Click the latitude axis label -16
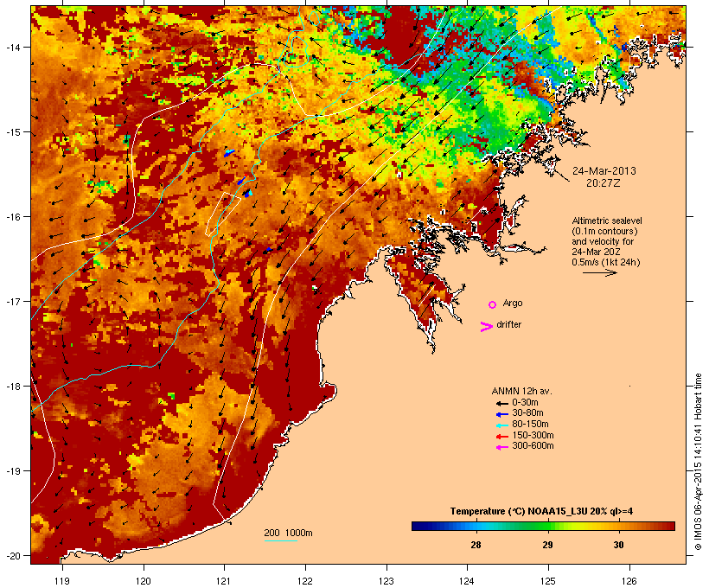 12,217
